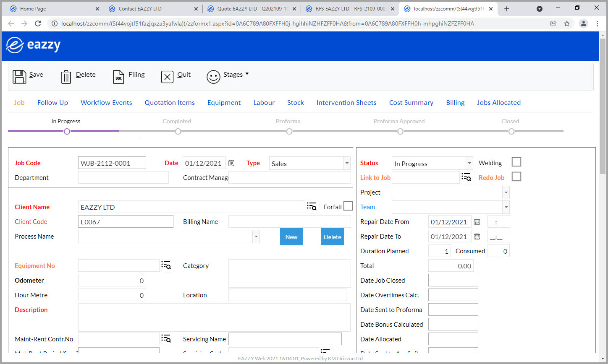
Task: Bookmark this page with star icon
Action: pos(567,23)
